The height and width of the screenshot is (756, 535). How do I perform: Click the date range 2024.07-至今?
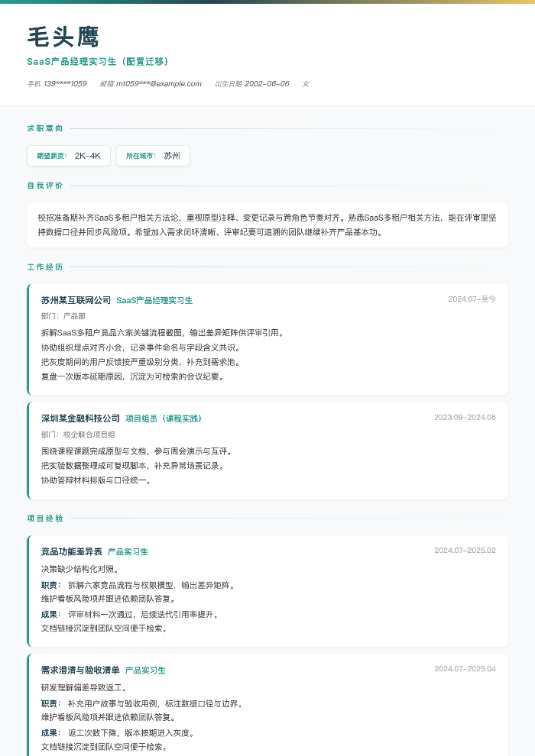[472, 299]
